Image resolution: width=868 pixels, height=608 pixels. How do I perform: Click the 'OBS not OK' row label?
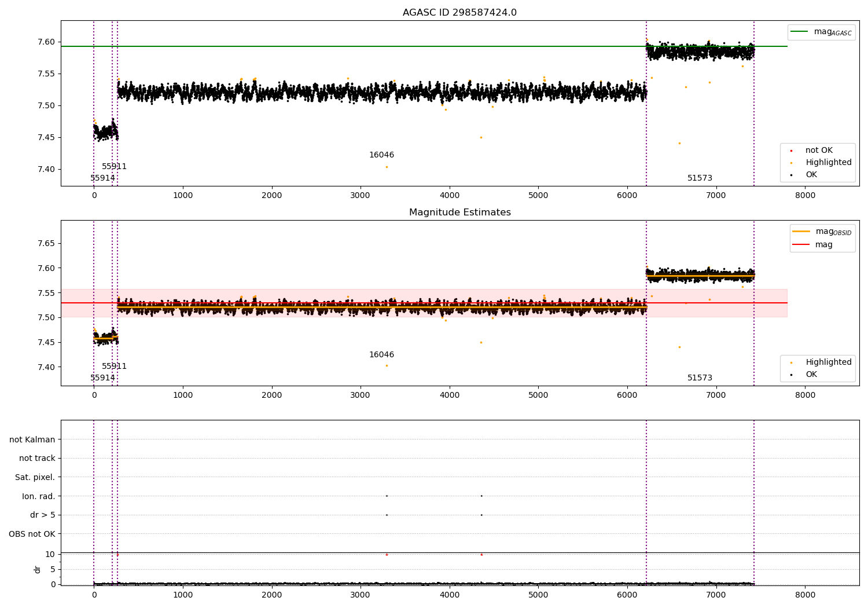[x=32, y=534]
